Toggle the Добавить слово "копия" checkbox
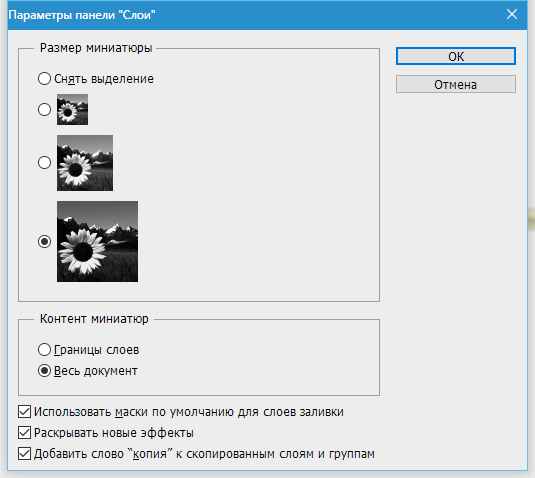Viewport: 535px width, 478px height. point(24,454)
